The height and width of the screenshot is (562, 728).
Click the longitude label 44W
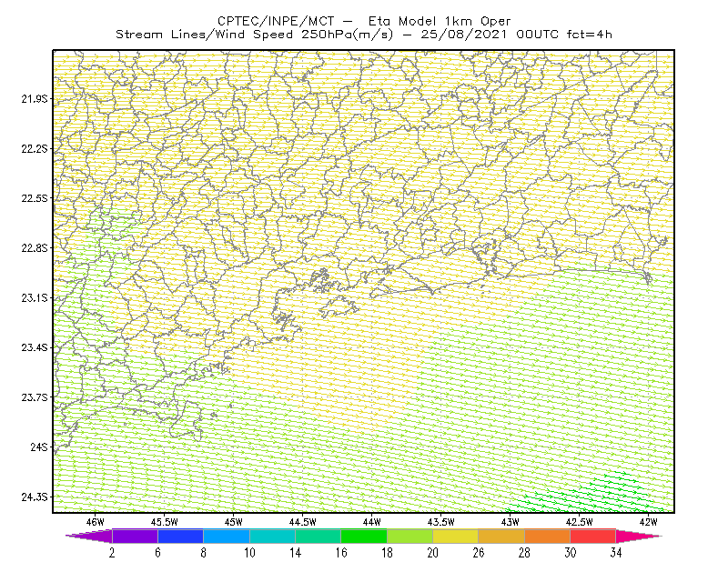(372, 522)
